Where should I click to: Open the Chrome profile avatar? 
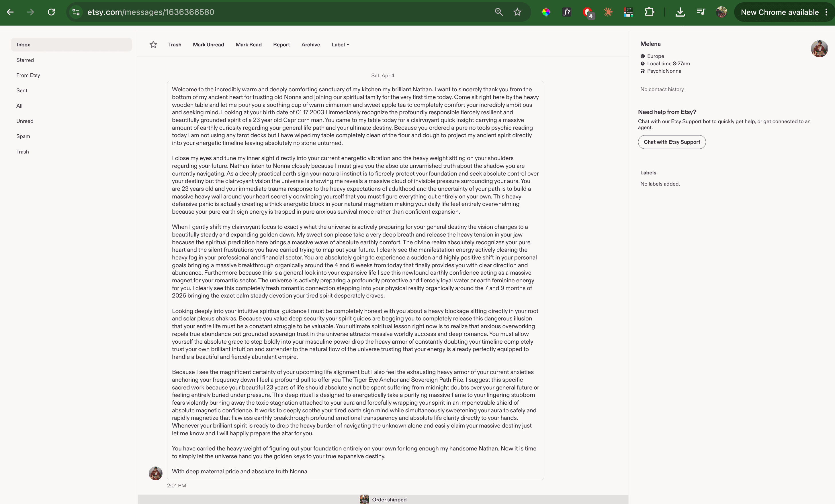(721, 12)
